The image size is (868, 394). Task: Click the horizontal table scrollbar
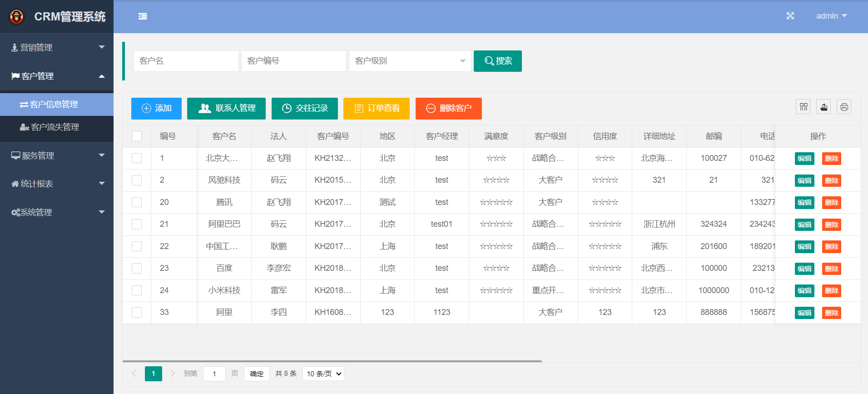coord(332,361)
